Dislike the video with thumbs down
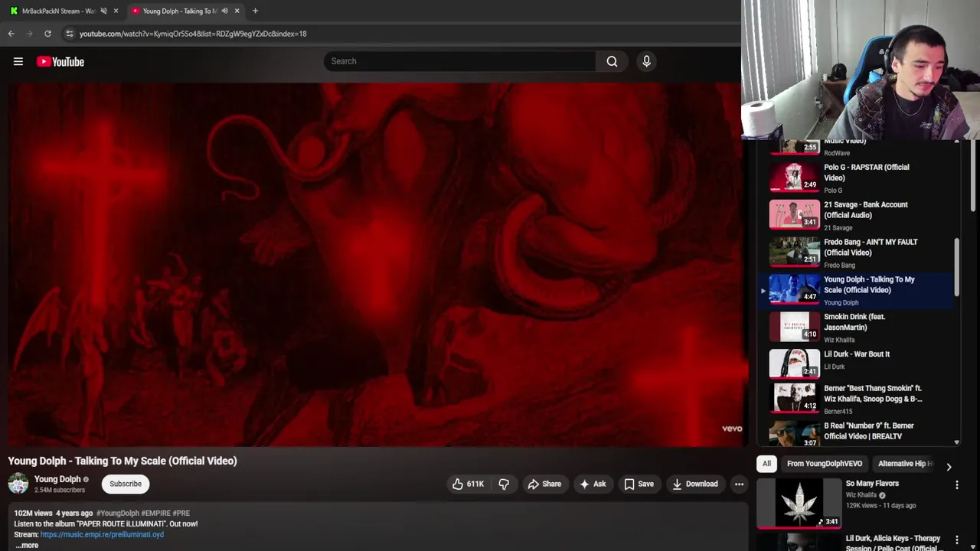The height and width of the screenshot is (551, 980). [x=504, y=484]
